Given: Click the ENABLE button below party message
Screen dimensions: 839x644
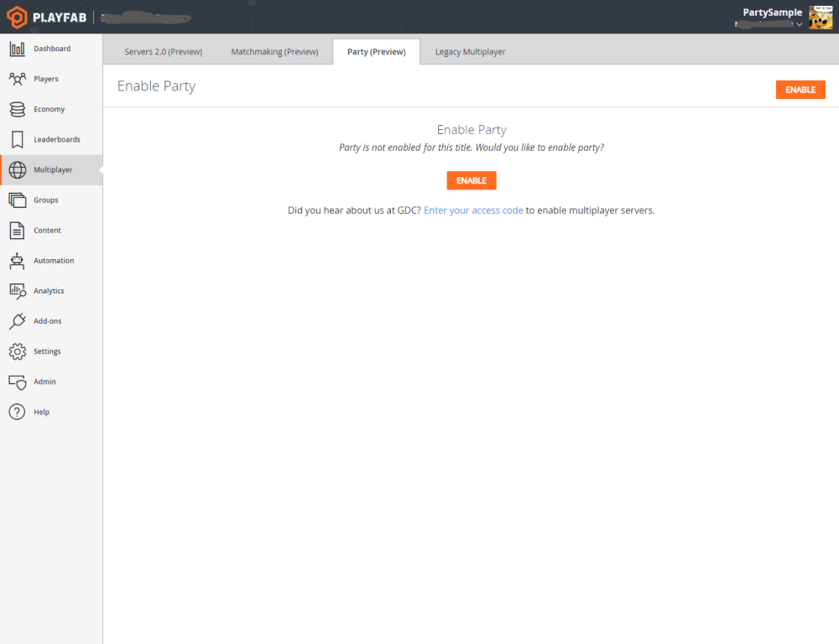Looking at the screenshot, I should point(472,181).
